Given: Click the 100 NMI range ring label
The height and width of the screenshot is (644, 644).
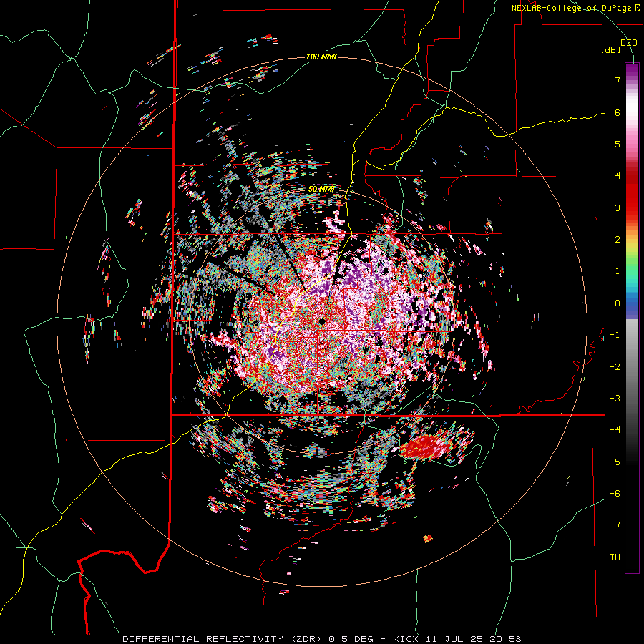Looking at the screenshot, I should (321, 57).
